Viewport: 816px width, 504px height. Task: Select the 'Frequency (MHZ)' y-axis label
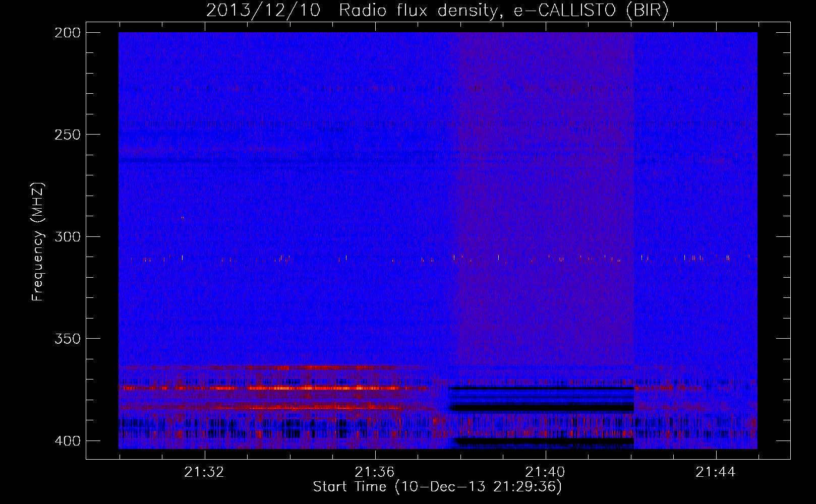(x=38, y=242)
